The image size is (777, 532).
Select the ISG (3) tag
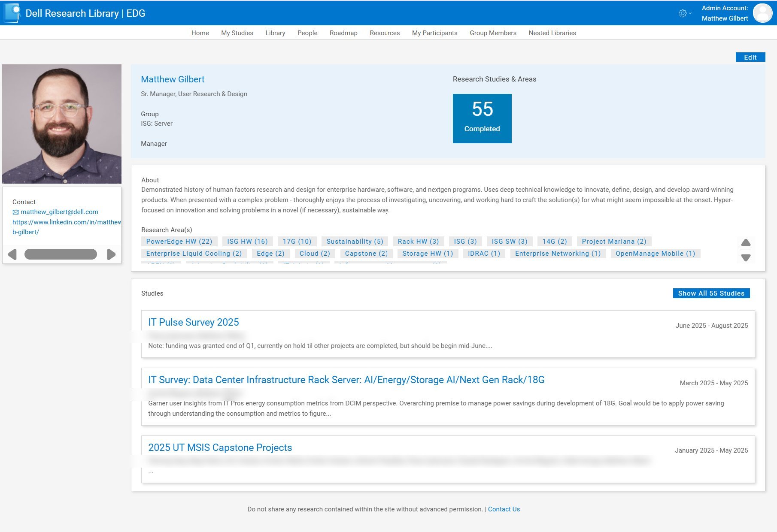465,242
